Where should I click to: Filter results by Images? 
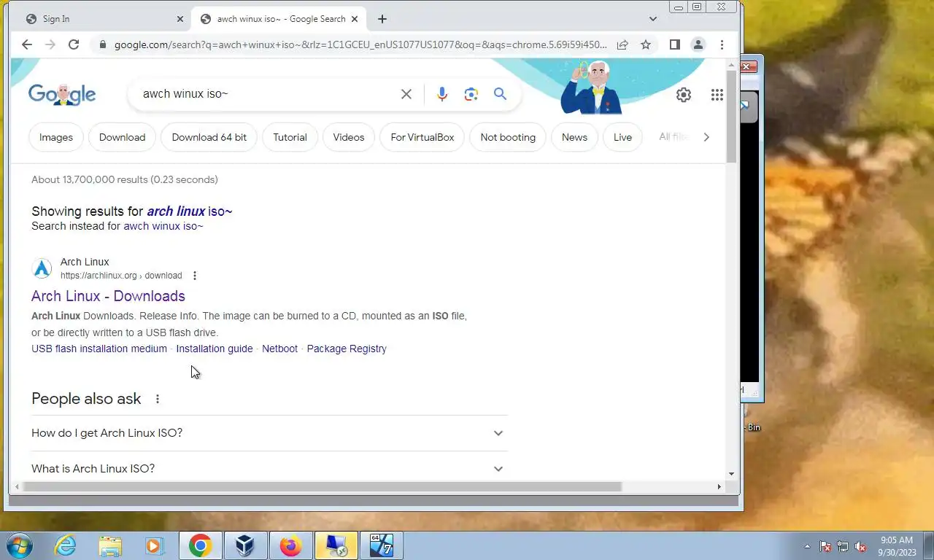point(56,137)
